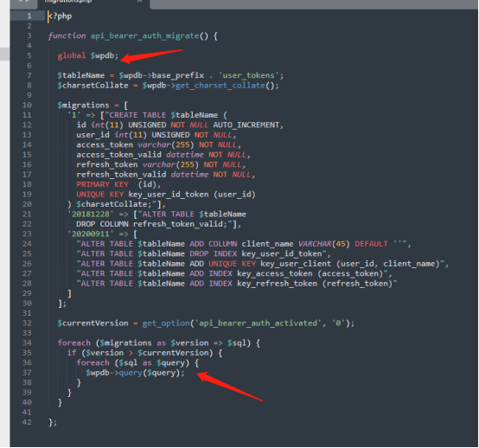This screenshot has height=448, width=479.
Task: Click the 'global' keyword on line 5
Action: click(72, 55)
